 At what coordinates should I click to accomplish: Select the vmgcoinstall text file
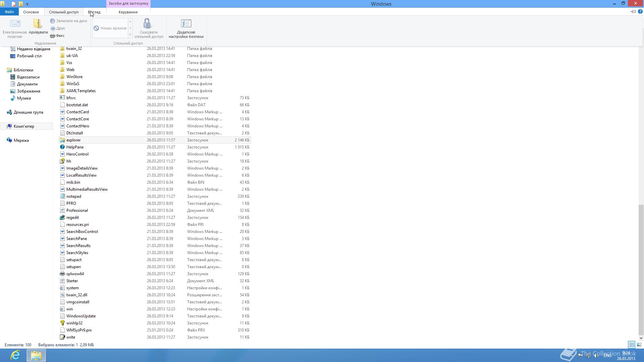pos(78,302)
